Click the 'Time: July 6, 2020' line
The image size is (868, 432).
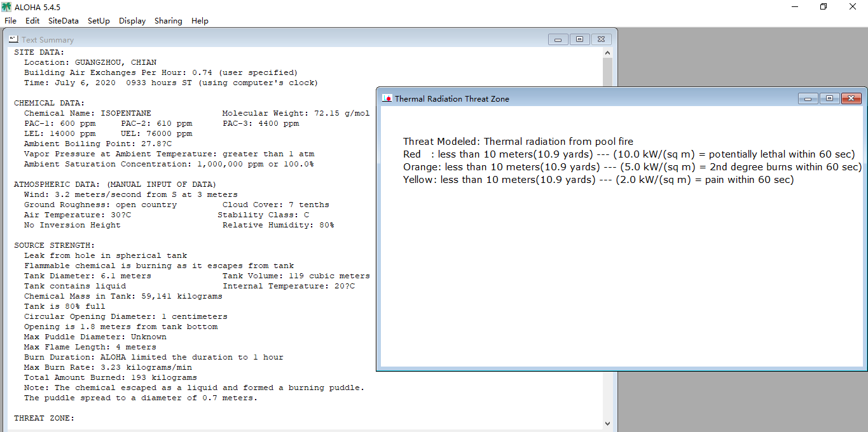[x=171, y=83]
